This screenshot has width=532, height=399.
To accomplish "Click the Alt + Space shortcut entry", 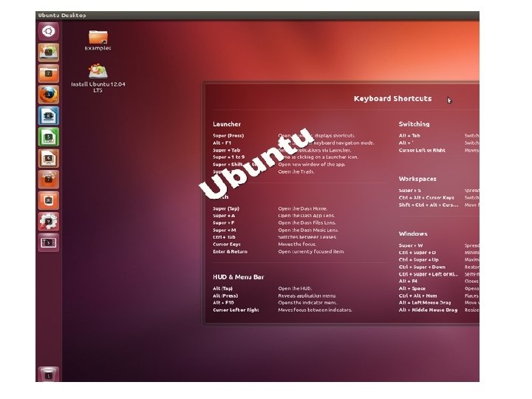I will pos(412,288).
